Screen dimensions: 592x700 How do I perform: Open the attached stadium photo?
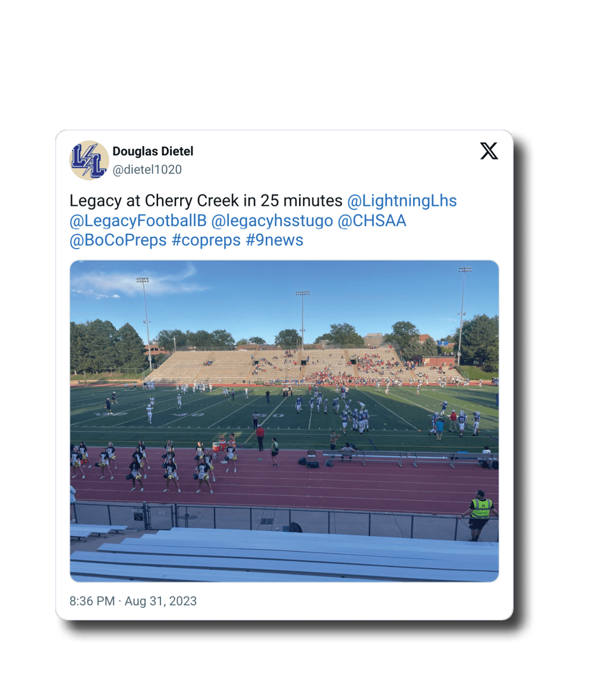(x=284, y=421)
